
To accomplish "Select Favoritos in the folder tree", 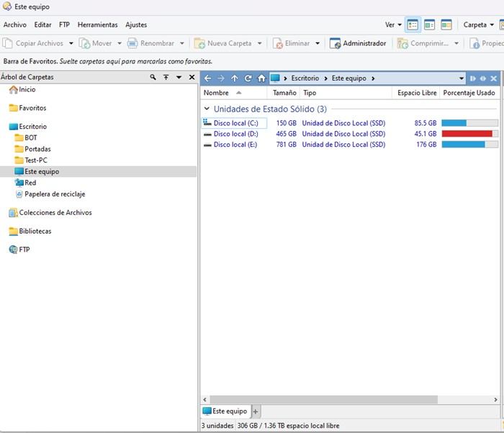I will tap(28, 108).
